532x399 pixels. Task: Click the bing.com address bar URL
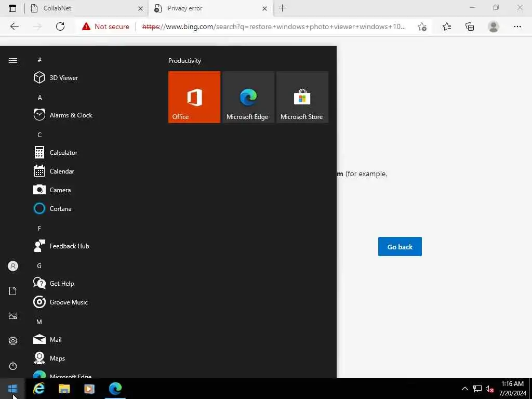pyautogui.click(x=274, y=26)
